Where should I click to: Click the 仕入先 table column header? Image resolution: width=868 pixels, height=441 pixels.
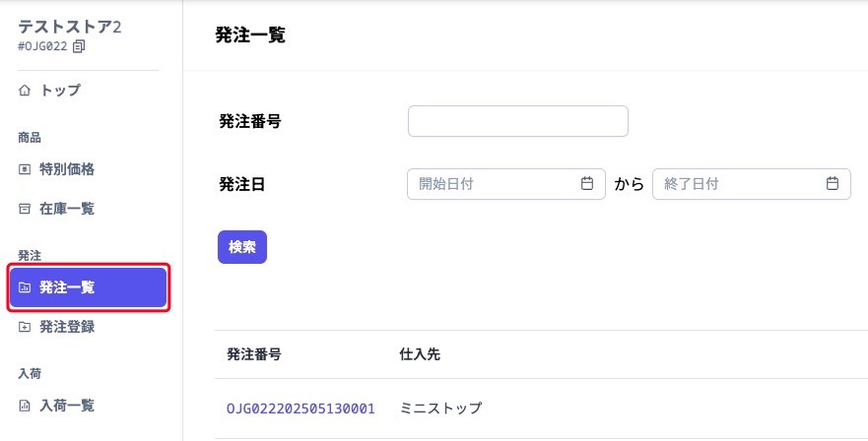pyautogui.click(x=420, y=354)
